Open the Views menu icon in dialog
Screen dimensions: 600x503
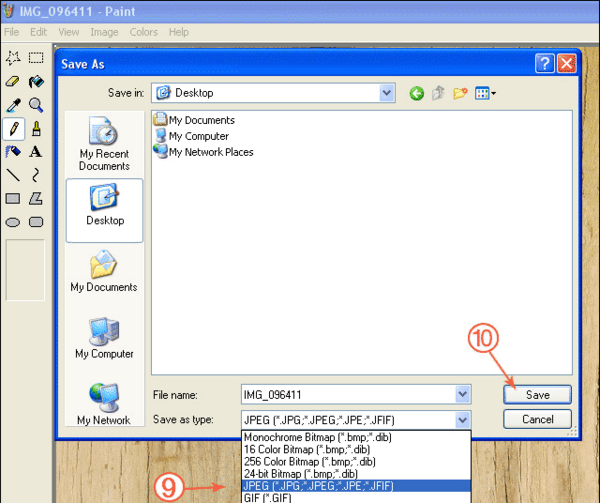(485, 93)
